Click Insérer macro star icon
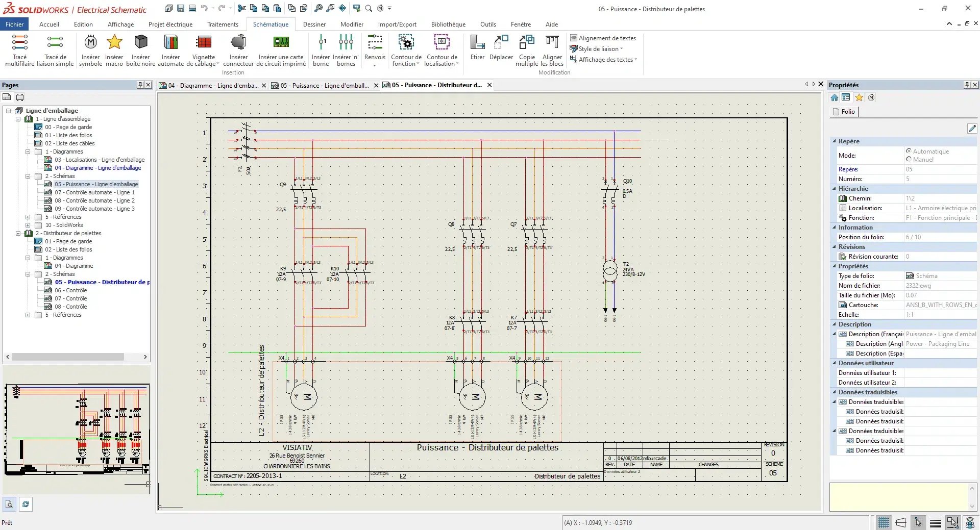980x530 pixels. [x=114, y=41]
